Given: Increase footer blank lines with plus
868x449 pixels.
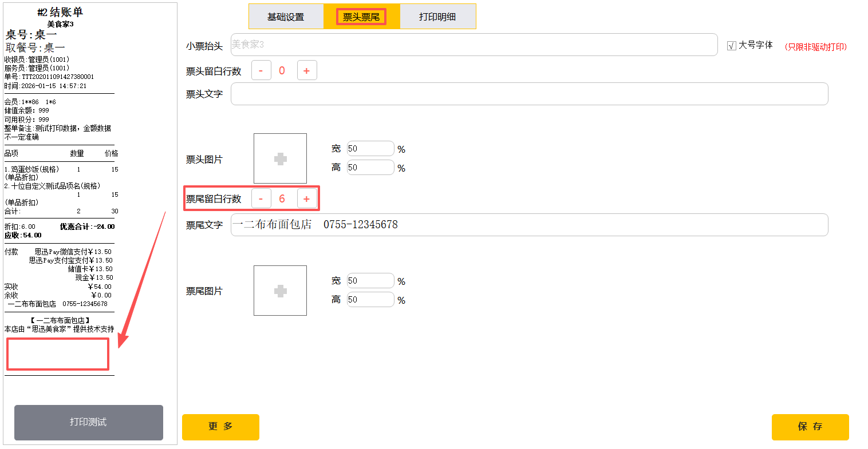Looking at the screenshot, I should [307, 198].
